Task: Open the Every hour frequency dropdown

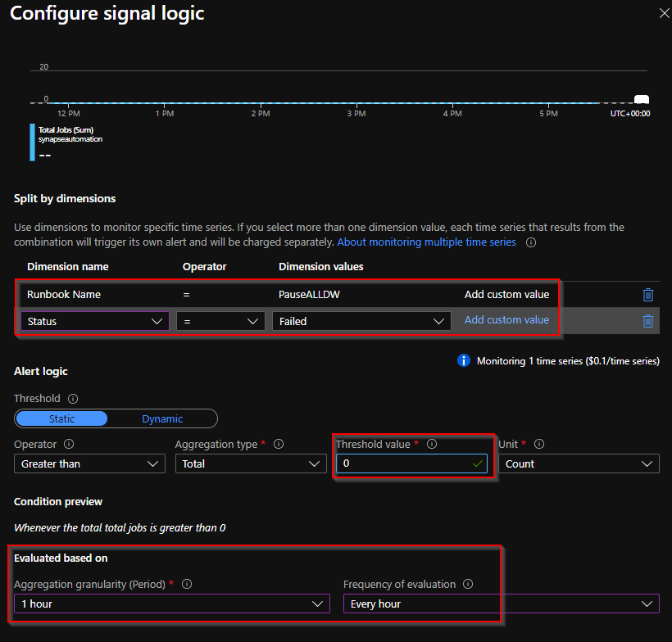Action: pyautogui.click(x=501, y=604)
